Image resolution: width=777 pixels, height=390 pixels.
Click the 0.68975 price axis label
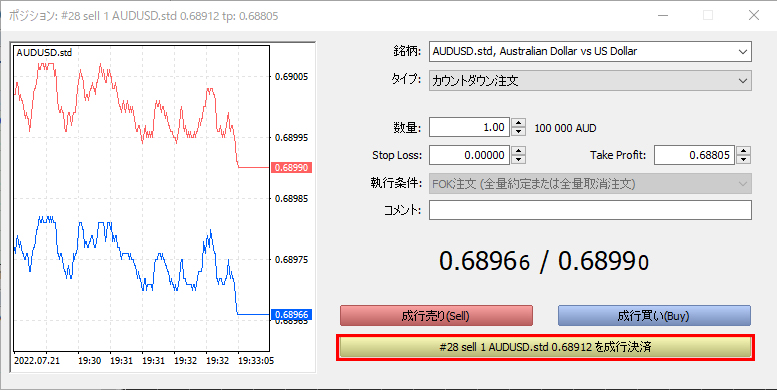point(291,260)
